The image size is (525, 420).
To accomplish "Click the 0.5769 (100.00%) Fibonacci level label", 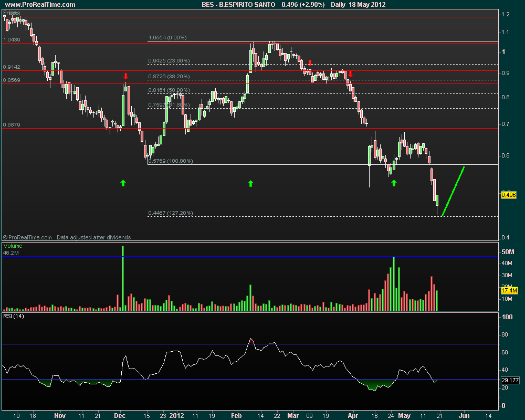I will pos(171,161).
